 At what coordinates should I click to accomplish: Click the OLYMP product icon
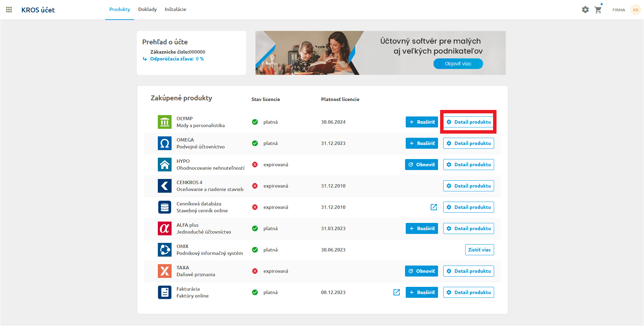pyautogui.click(x=165, y=122)
